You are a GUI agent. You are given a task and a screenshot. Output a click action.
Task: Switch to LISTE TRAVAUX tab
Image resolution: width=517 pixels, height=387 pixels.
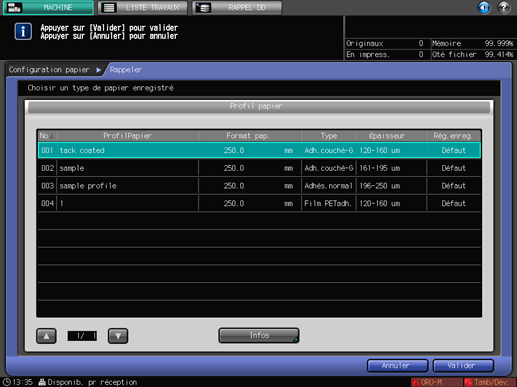click(x=143, y=7)
